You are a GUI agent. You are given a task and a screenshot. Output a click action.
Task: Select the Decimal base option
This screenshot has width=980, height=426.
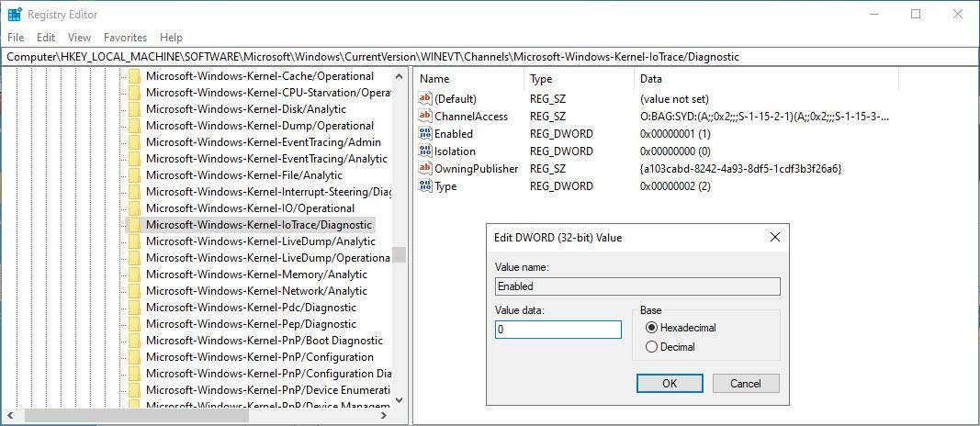coord(652,347)
